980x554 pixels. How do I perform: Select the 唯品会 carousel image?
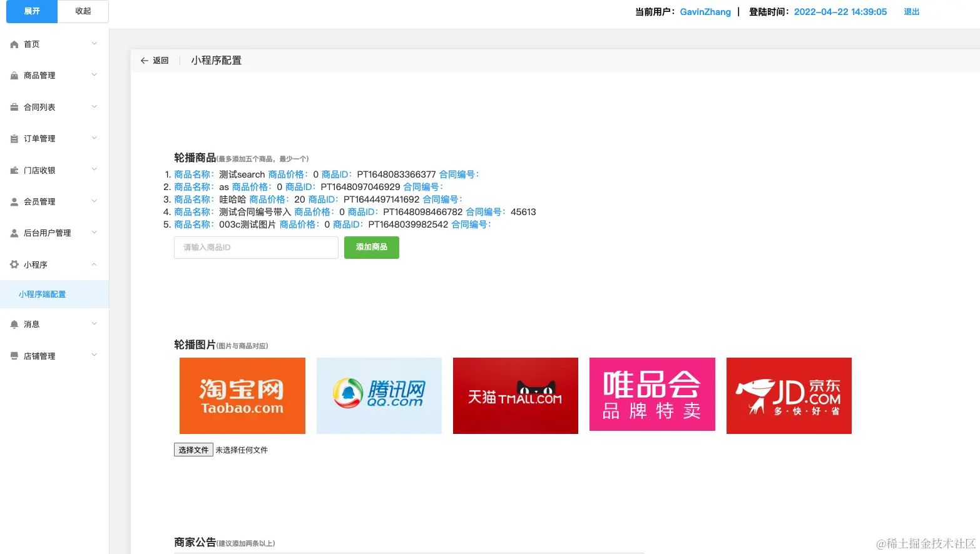652,395
